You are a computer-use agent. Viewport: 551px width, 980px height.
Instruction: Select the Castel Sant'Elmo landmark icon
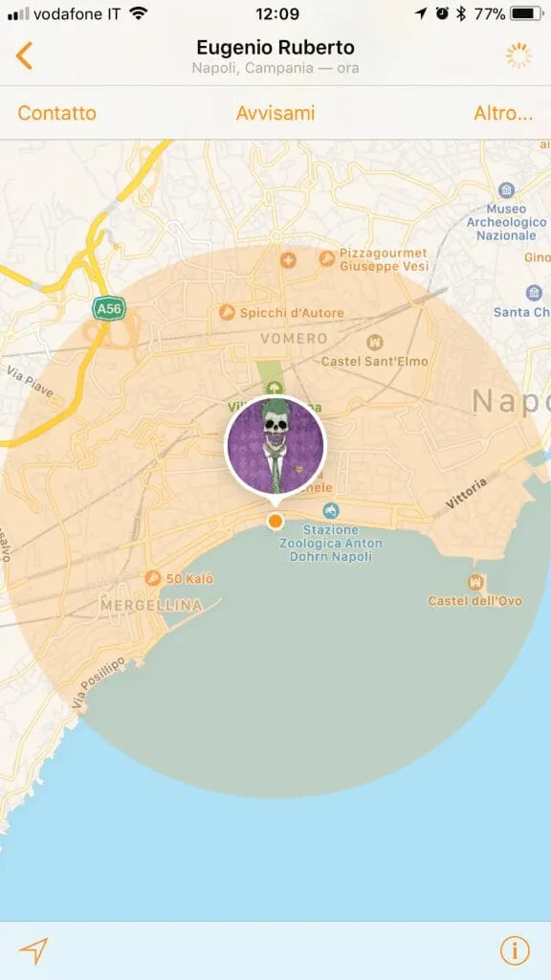[375, 342]
